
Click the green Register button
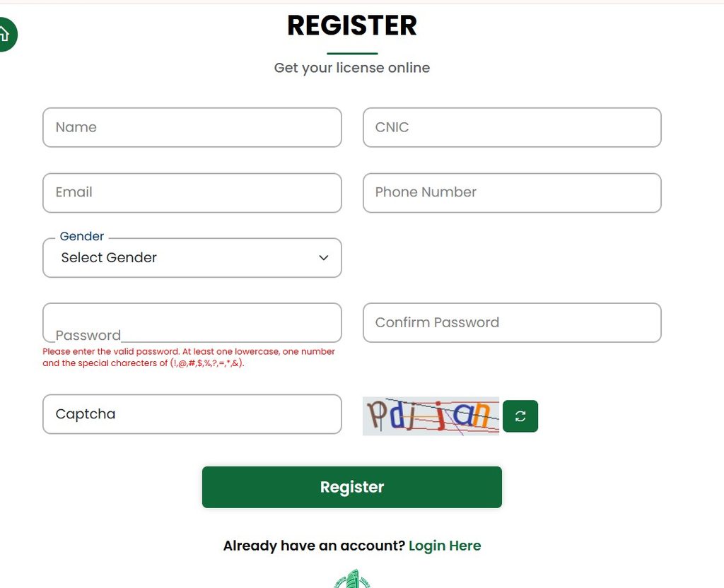(352, 487)
